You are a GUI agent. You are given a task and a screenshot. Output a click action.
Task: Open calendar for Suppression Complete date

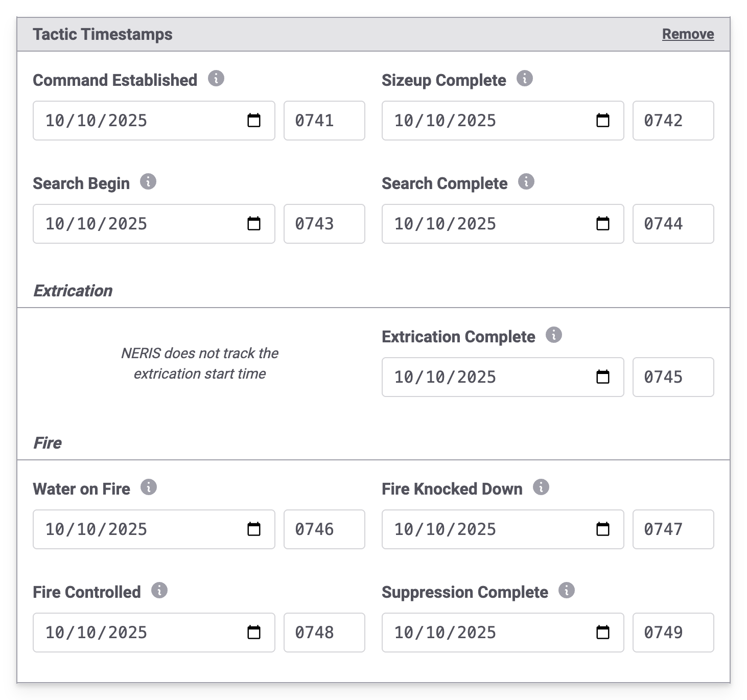click(603, 633)
